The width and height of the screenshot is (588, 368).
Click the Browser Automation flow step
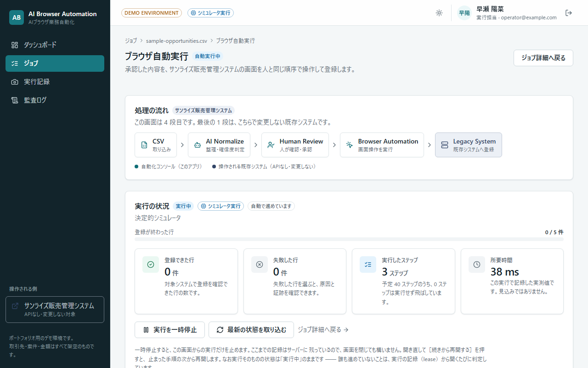382,145
